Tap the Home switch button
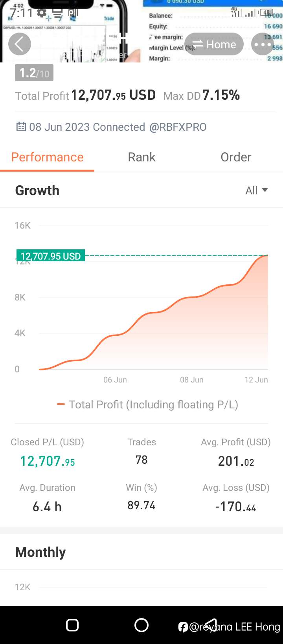The width and height of the screenshot is (283, 644). 214,44
